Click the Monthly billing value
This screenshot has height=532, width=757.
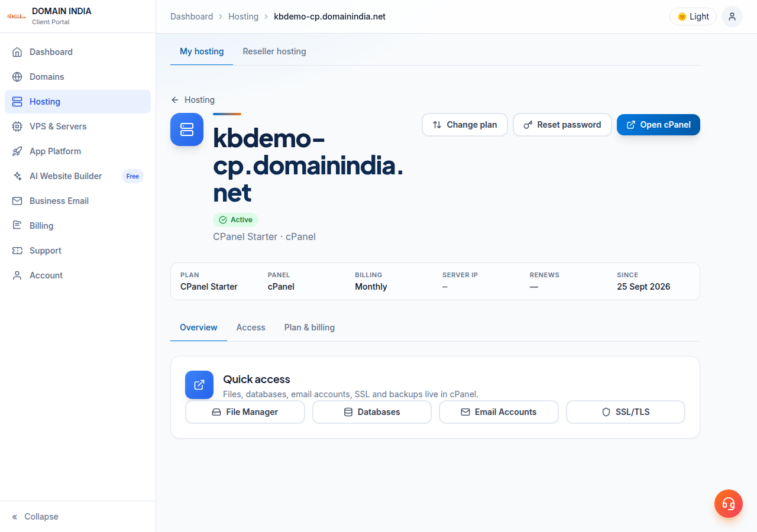[x=371, y=287]
